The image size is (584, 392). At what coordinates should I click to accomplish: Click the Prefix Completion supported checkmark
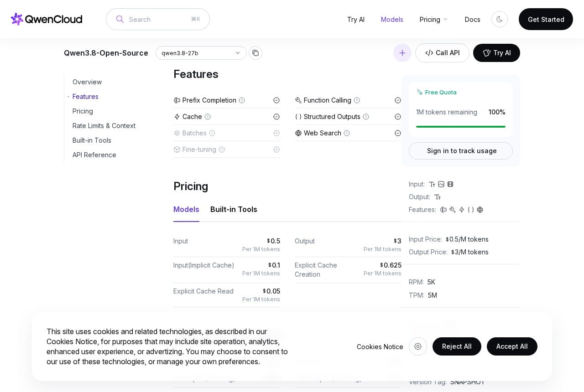point(276,100)
